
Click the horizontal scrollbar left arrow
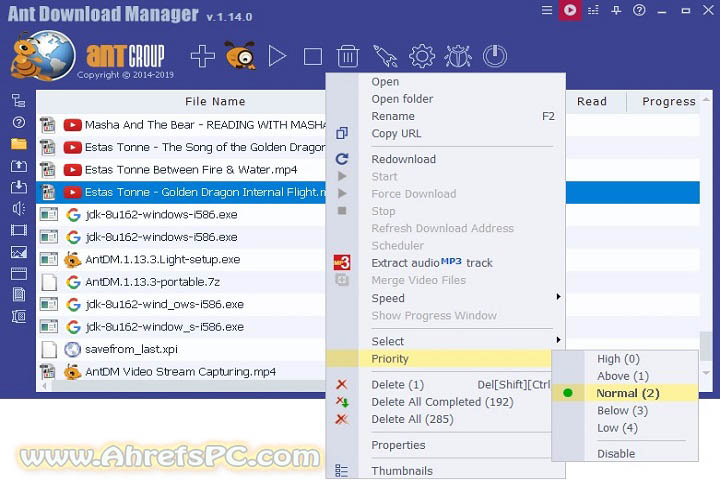click(x=44, y=386)
